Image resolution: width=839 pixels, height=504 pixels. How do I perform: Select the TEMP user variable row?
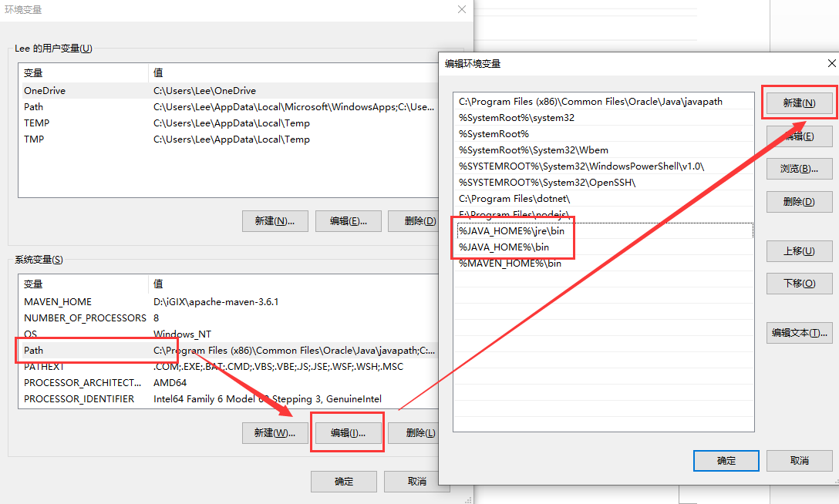tap(83, 123)
